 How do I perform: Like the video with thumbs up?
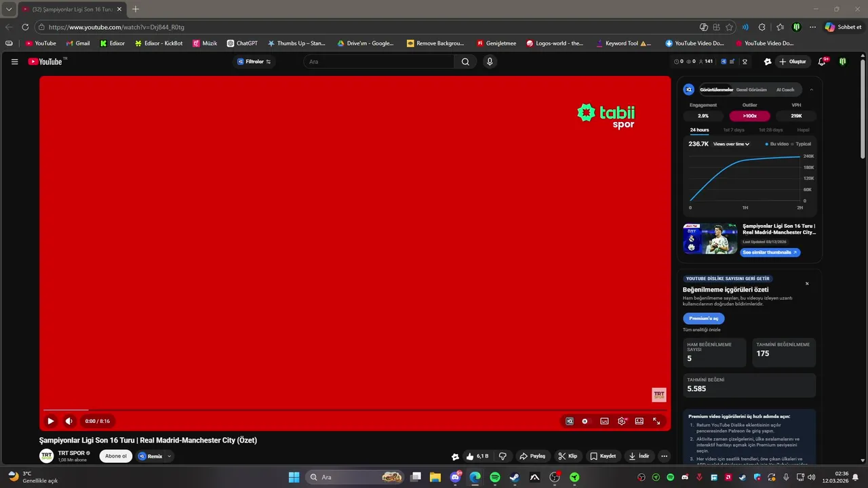(478, 456)
